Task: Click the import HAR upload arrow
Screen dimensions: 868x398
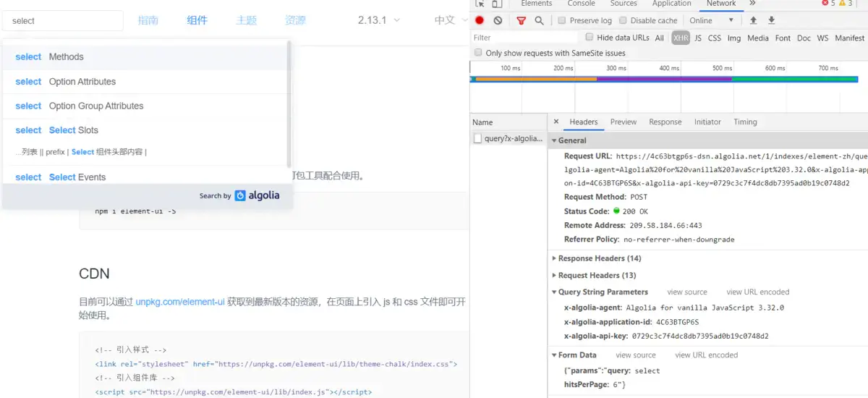Action: 753,20
